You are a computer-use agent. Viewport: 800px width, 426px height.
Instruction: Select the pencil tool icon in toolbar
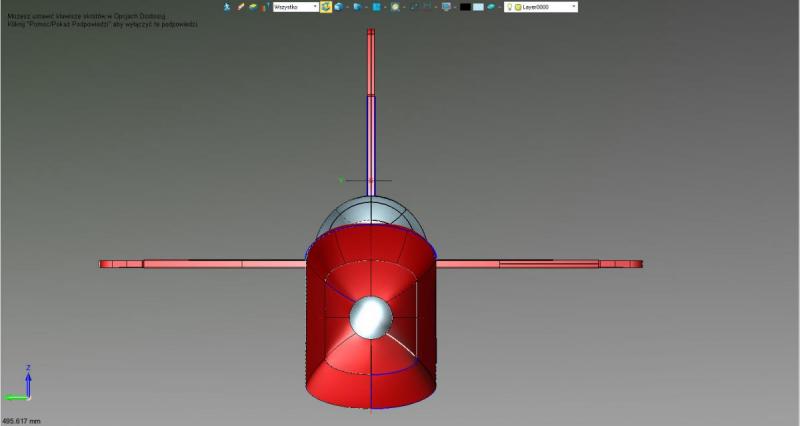click(240, 7)
